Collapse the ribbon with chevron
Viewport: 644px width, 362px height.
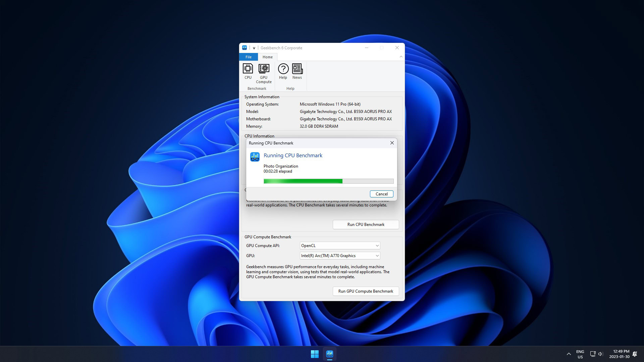pyautogui.click(x=401, y=57)
